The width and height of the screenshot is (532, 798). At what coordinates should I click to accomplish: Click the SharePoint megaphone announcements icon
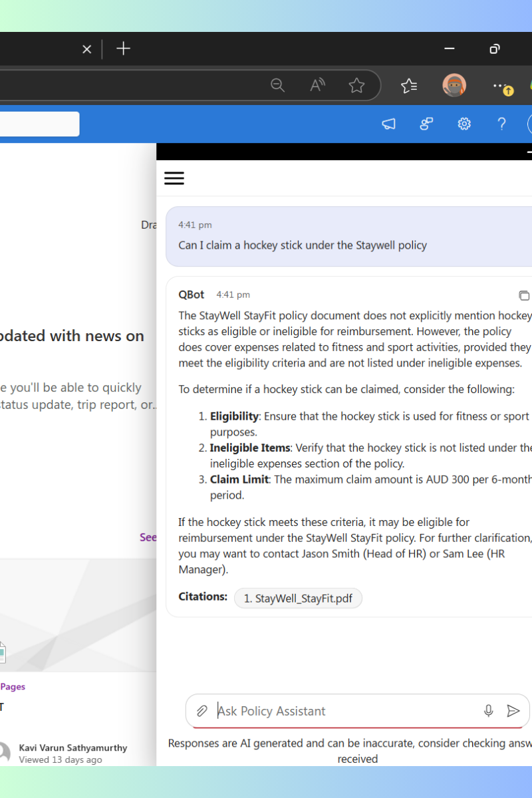click(389, 124)
